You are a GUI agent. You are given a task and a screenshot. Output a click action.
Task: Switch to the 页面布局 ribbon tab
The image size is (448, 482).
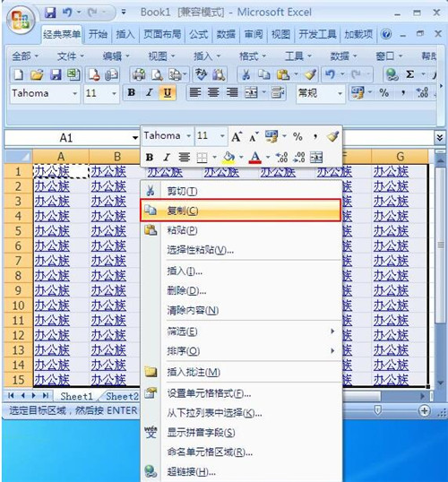162,34
